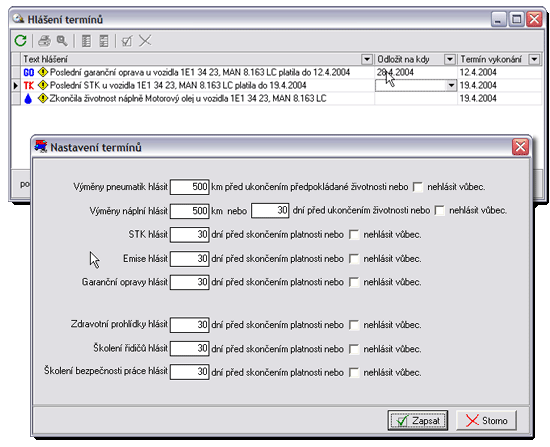This screenshot has width=550, height=447.
Task: Click the printer icon in toolbar
Action: [x=45, y=41]
